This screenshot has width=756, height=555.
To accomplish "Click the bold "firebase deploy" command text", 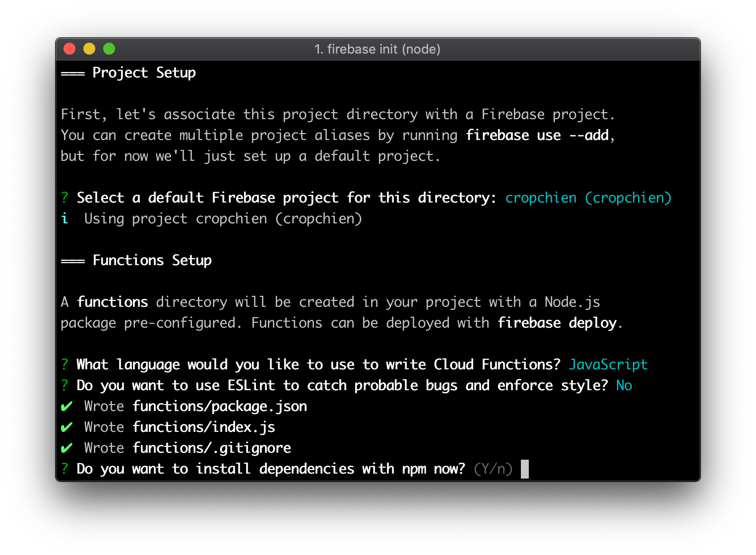I will 557,323.
